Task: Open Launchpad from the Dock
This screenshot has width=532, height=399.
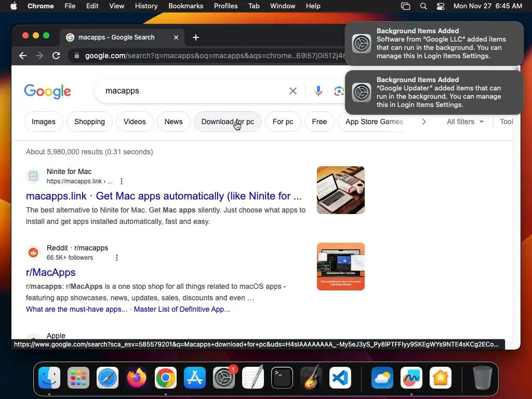Action: click(x=78, y=378)
